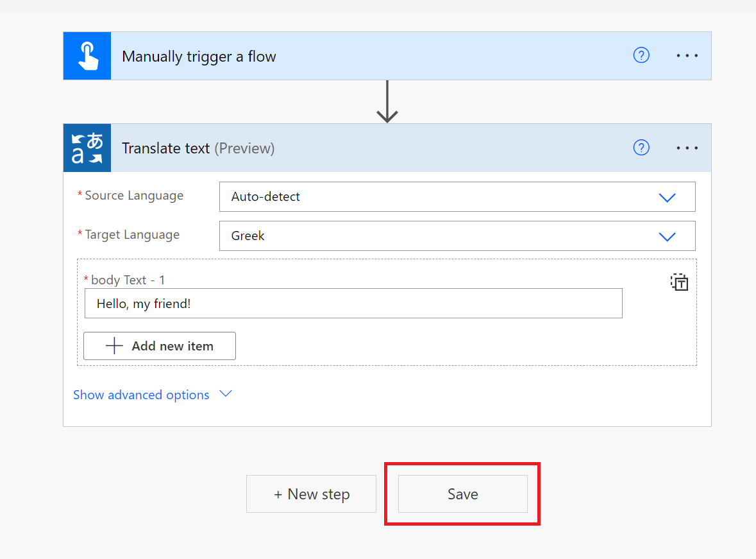
Task: Click the New step button
Action: (x=311, y=494)
